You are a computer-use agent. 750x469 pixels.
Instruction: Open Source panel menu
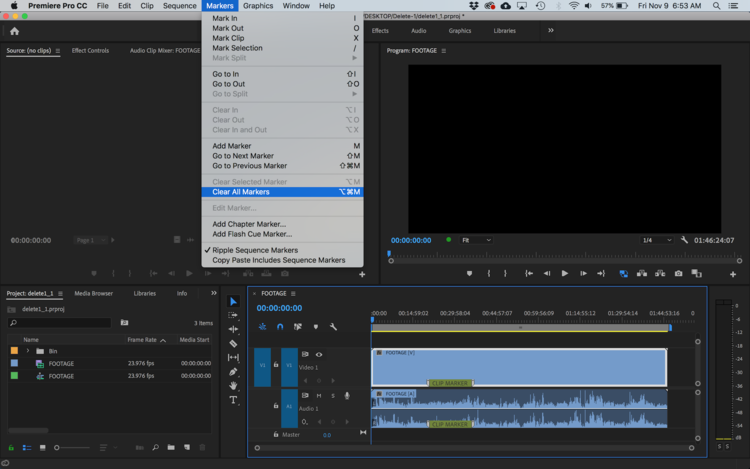(58, 51)
